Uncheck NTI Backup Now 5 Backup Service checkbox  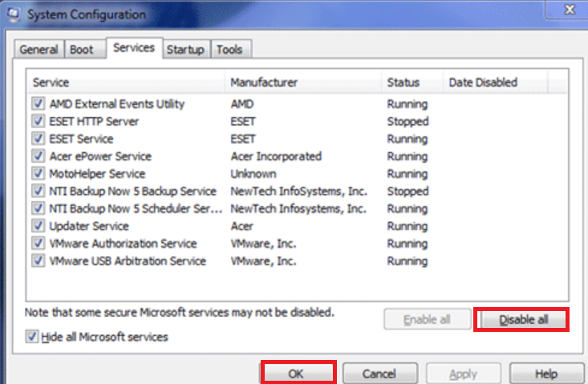39,191
